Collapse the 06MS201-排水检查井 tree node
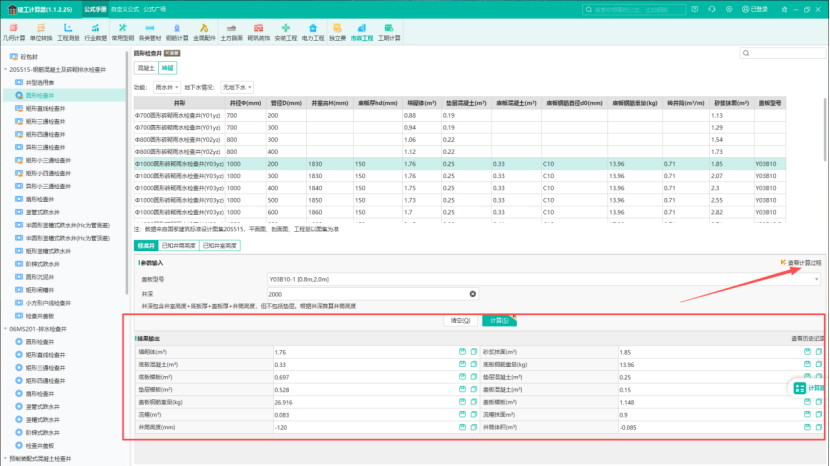Viewport: 830px width, 466px height. point(5,327)
